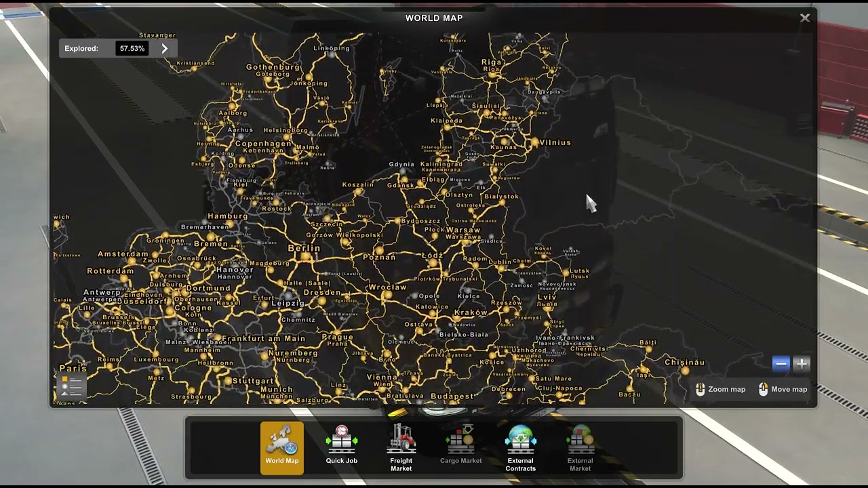Click the Move map mouse hint
Image resolution: width=868 pixels, height=488 pixels.
783,389
